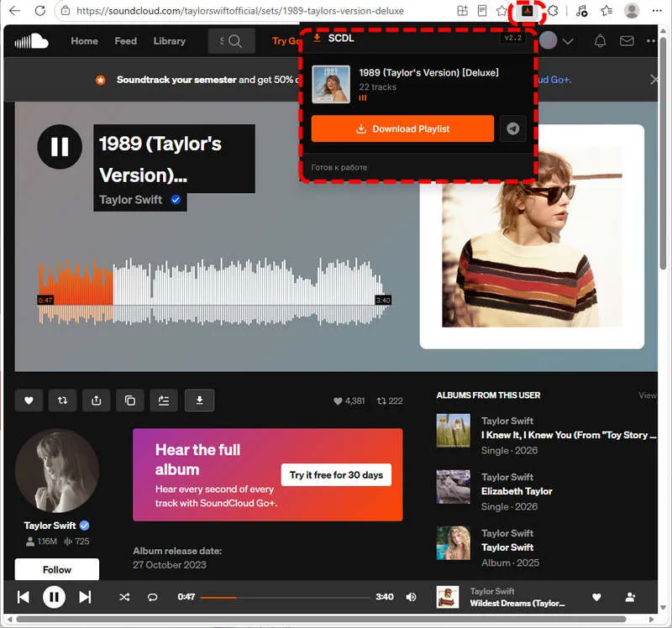Open the Elizabeth Taylor cover thumbnail
The width and height of the screenshot is (672, 628).
coord(453,487)
